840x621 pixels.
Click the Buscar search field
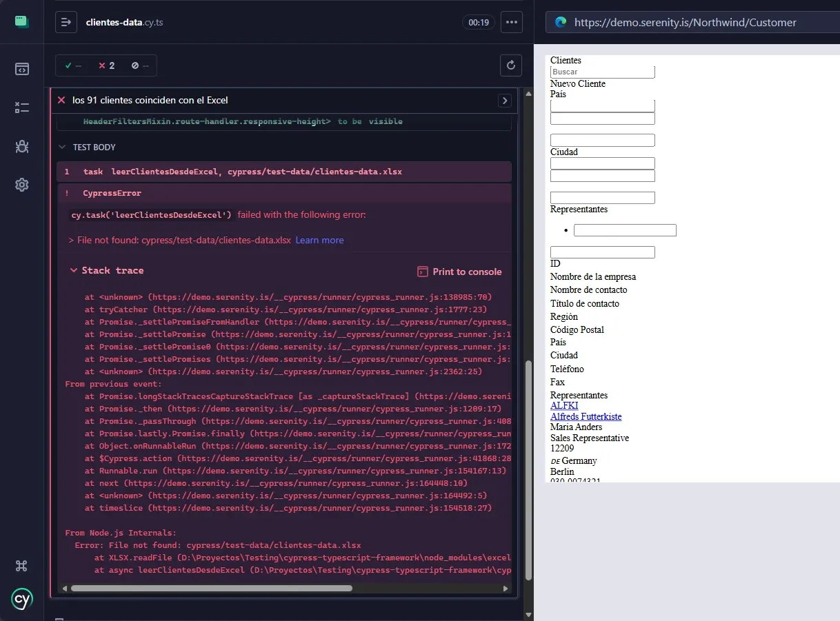pyautogui.click(x=603, y=72)
